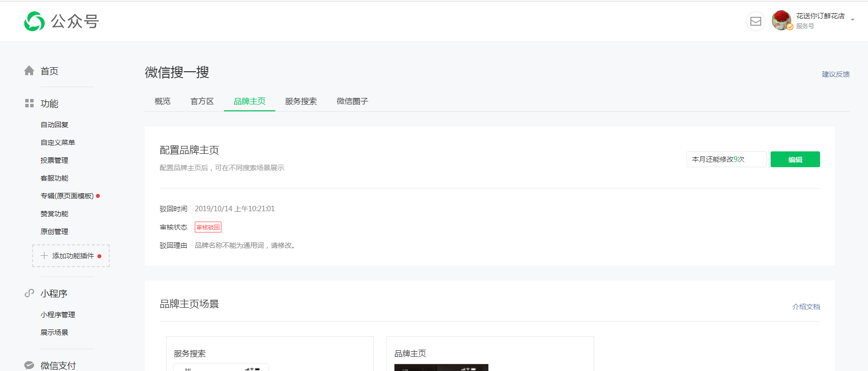The height and width of the screenshot is (371, 868).
Task: Click the 首页 home icon
Action: [x=29, y=71]
